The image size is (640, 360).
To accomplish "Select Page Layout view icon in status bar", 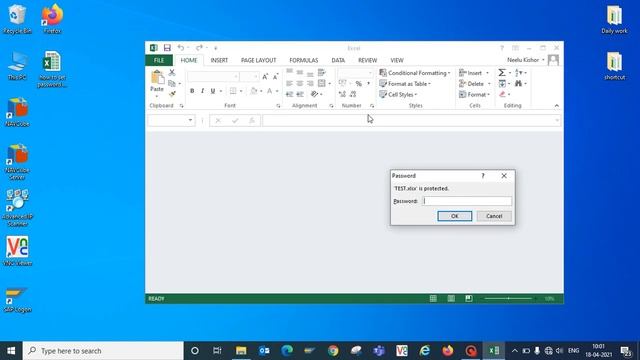I will coord(451,298).
